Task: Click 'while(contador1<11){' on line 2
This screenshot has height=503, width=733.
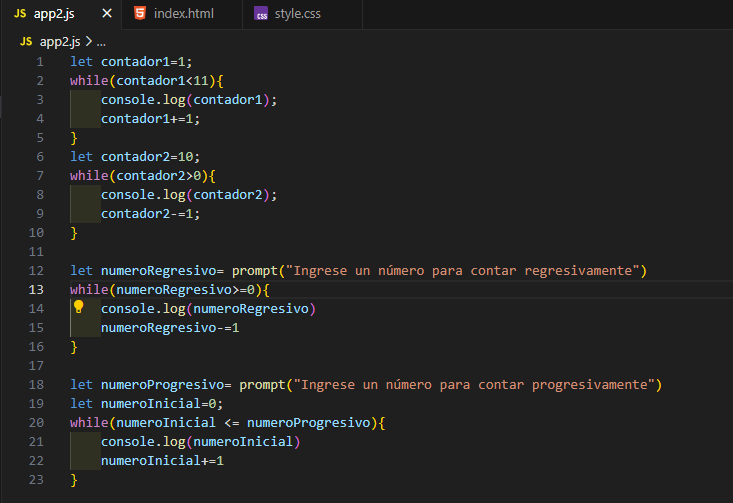Action: (x=147, y=81)
